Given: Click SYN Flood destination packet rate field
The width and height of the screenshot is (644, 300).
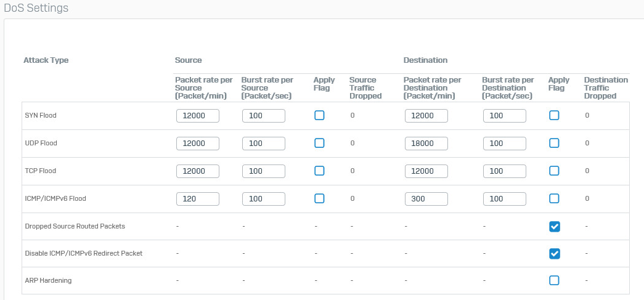Looking at the screenshot, I should pos(426,116).
